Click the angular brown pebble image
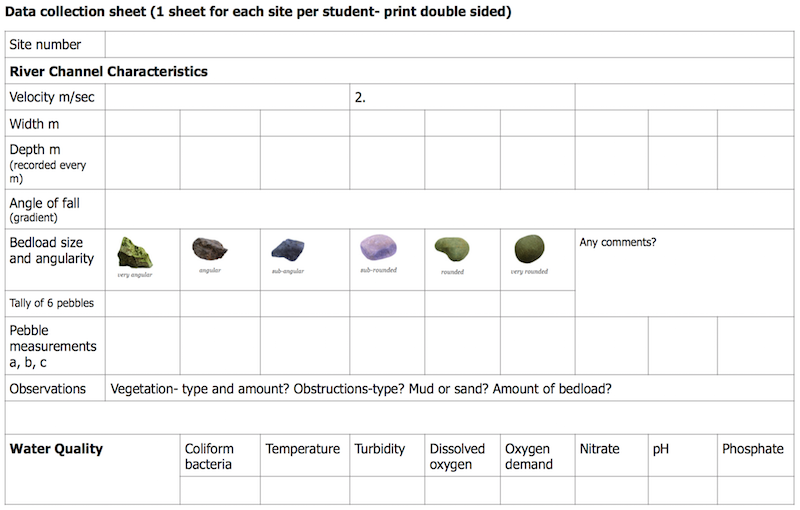Image resolution: width=800 pixels, height=510 pixels. pyautogui.click(x=209, y=249)
